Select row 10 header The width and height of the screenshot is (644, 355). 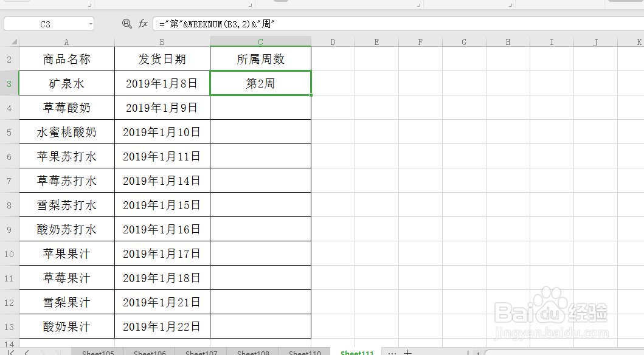click(x=10, y=253)
